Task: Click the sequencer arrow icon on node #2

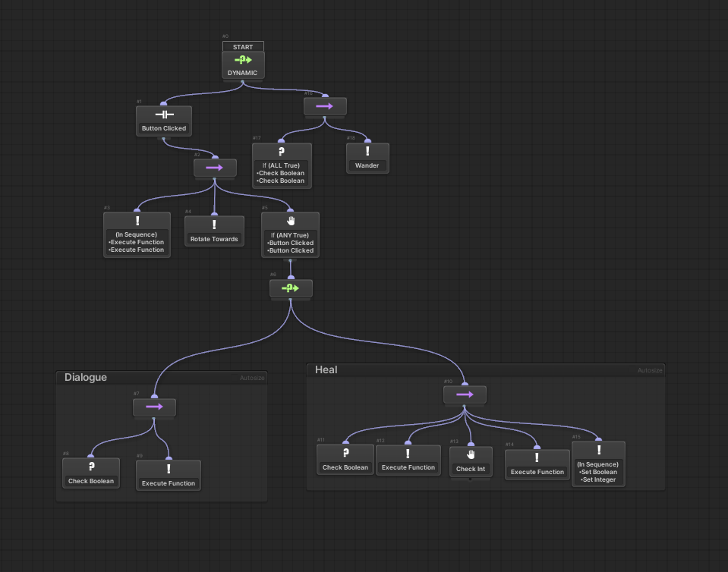Action: click(215, 168)
